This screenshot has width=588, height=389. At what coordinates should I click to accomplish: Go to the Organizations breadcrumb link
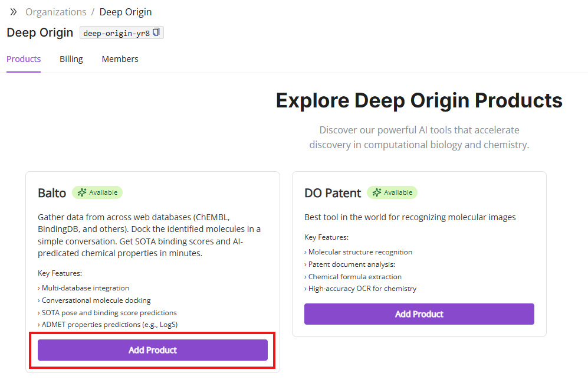point(55,12)
